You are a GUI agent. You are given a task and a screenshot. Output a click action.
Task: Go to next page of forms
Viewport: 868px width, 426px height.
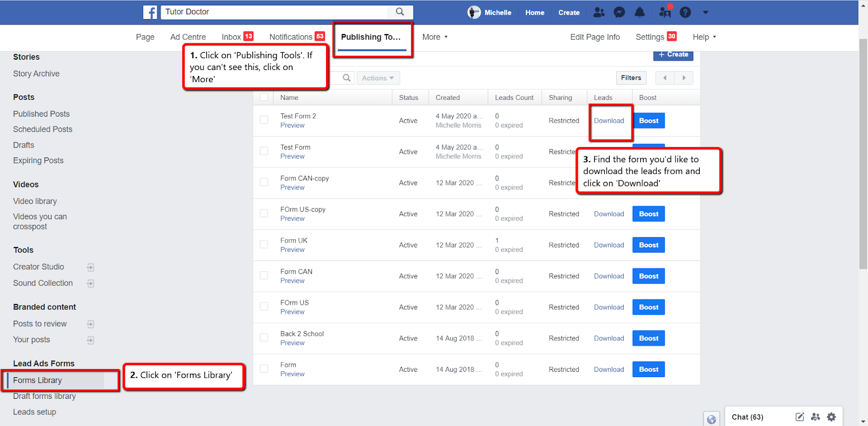click(x=684, y=78)
